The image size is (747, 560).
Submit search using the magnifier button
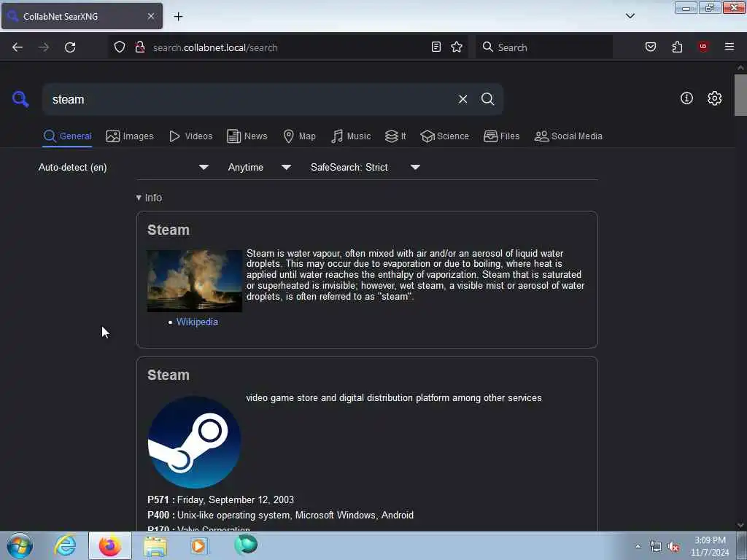click(487, 99)
